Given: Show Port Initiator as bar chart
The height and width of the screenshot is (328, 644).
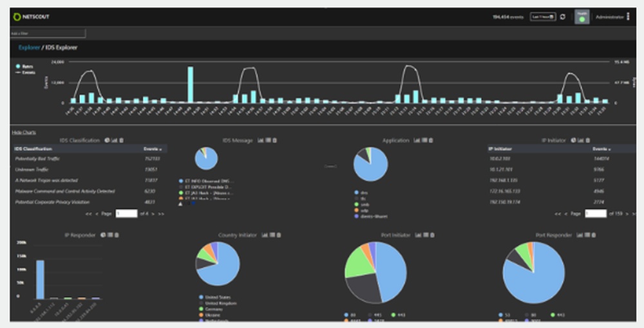Looking at the screenshot, I should tap(418, 235).
